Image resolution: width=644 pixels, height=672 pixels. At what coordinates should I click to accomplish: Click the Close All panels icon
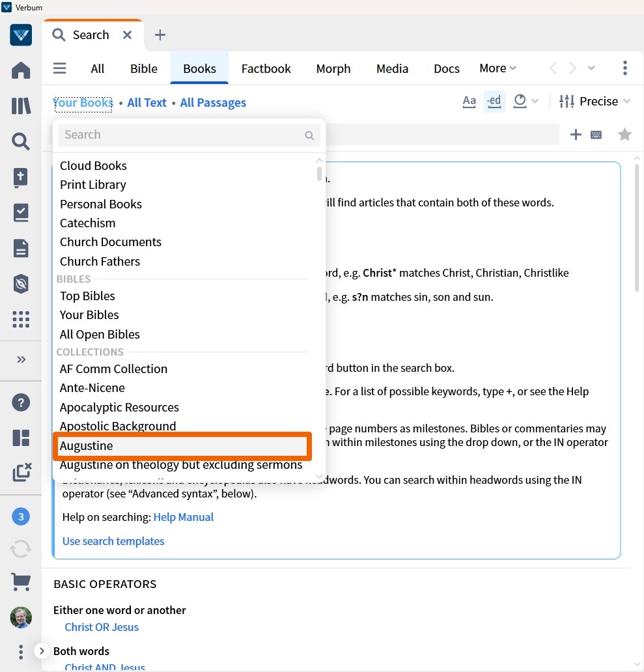pyautogui.click(x=21, y=472)
